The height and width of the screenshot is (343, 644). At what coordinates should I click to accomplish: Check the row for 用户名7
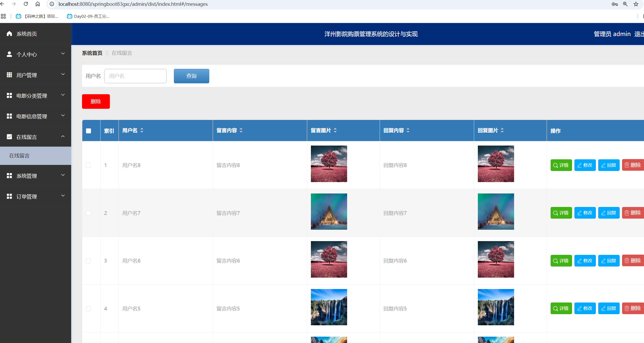click(89, 213)
